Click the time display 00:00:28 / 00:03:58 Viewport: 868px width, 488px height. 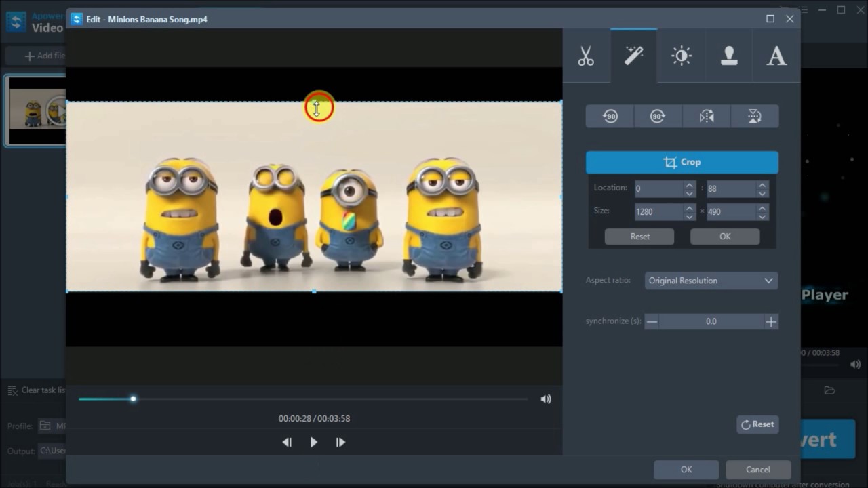point(314,419)
